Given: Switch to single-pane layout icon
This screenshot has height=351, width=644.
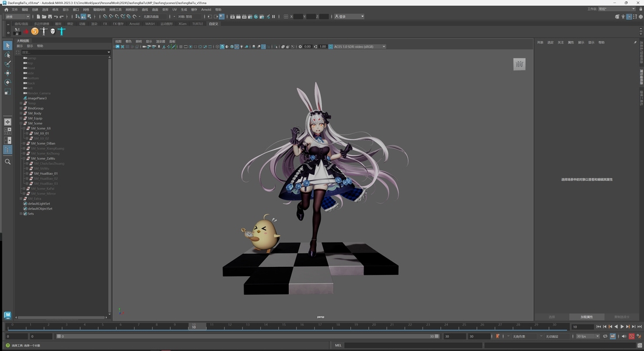Looking at the screenshot, I should 8,122.
